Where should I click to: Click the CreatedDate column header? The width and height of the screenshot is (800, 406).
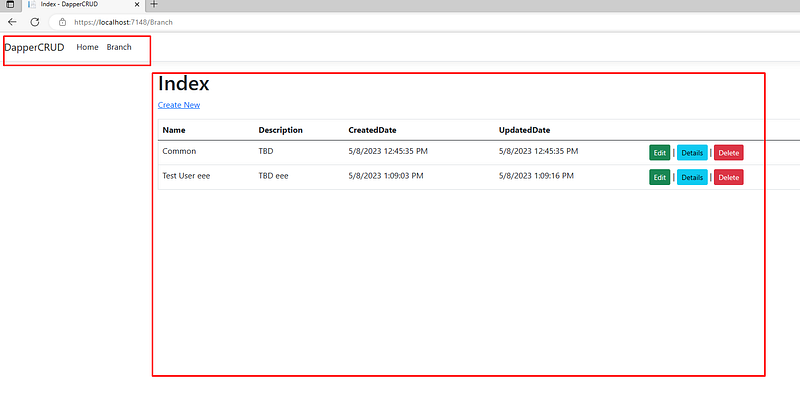tap(372, 130)
